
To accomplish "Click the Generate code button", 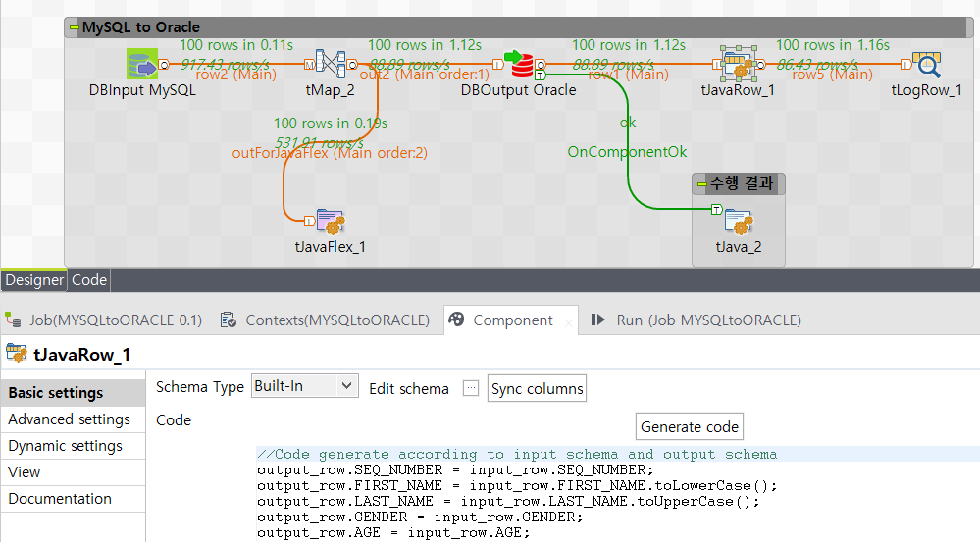I will coord(690,427).
